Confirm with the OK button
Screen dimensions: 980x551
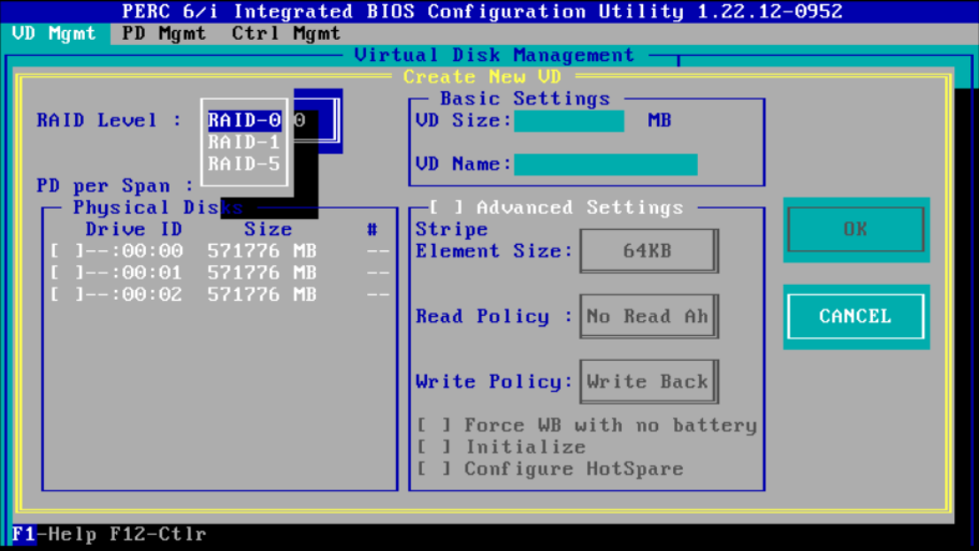point(855,230)
